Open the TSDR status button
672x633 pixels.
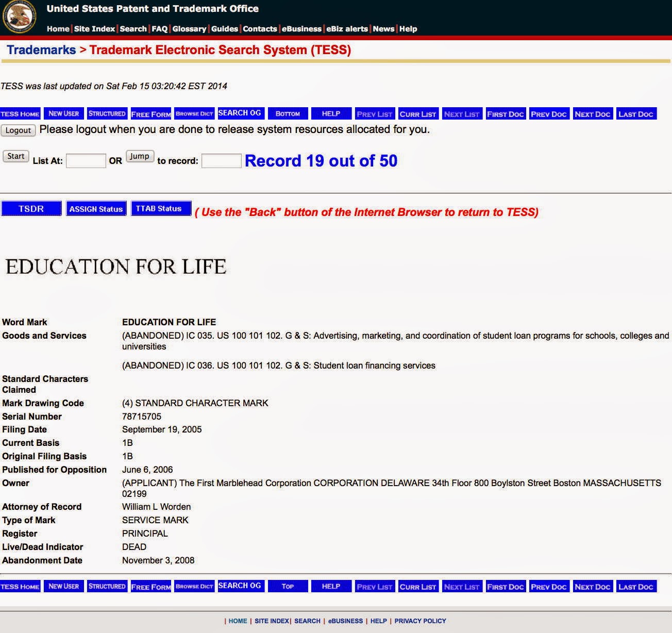point(31,209)
